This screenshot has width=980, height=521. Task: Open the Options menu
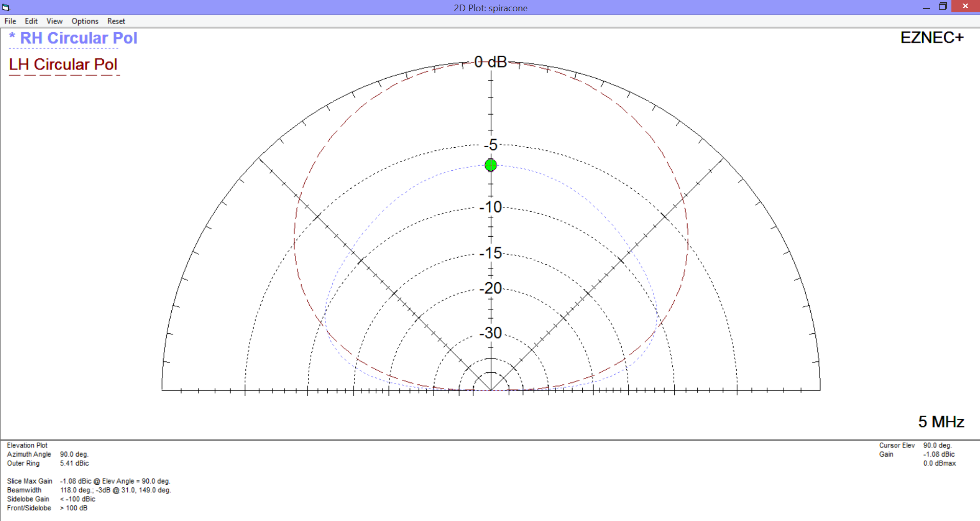coord(85,21)
